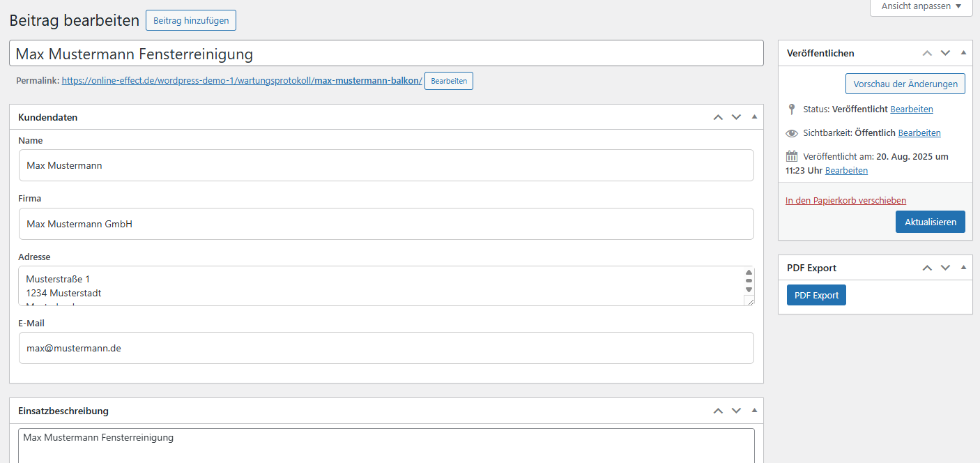Edit visibility via Sichtbarkeit Bearbeiten link

[919, 132]
